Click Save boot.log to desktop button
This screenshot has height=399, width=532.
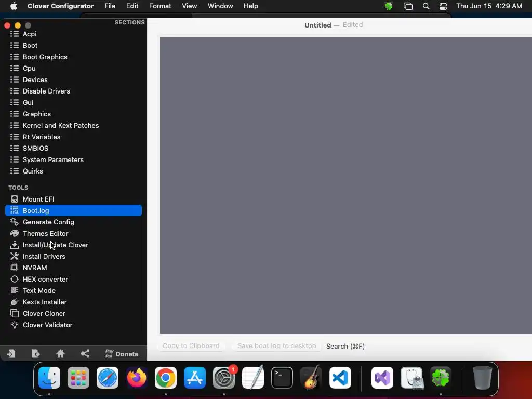point(276,345)
